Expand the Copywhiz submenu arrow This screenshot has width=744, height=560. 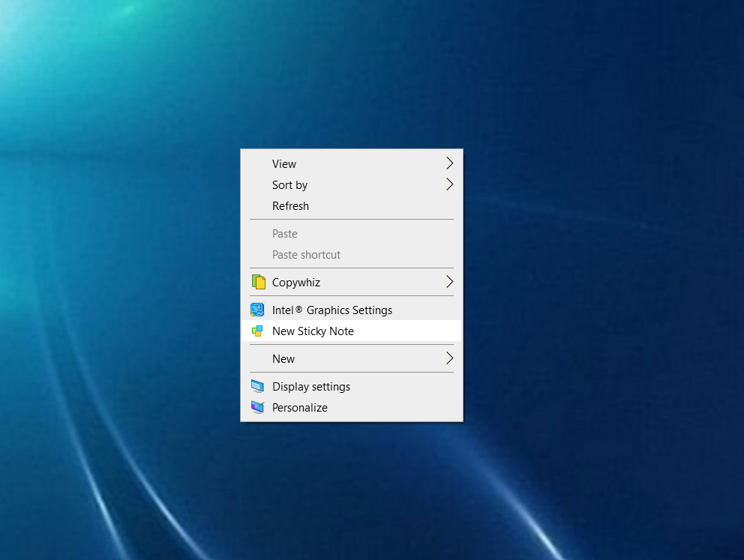[449, 283]
